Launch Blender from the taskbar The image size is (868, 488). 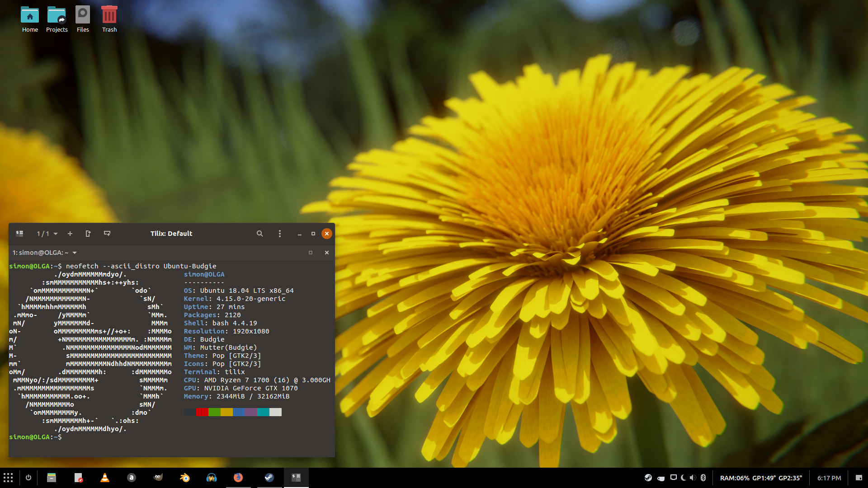(x=184, y=478)
